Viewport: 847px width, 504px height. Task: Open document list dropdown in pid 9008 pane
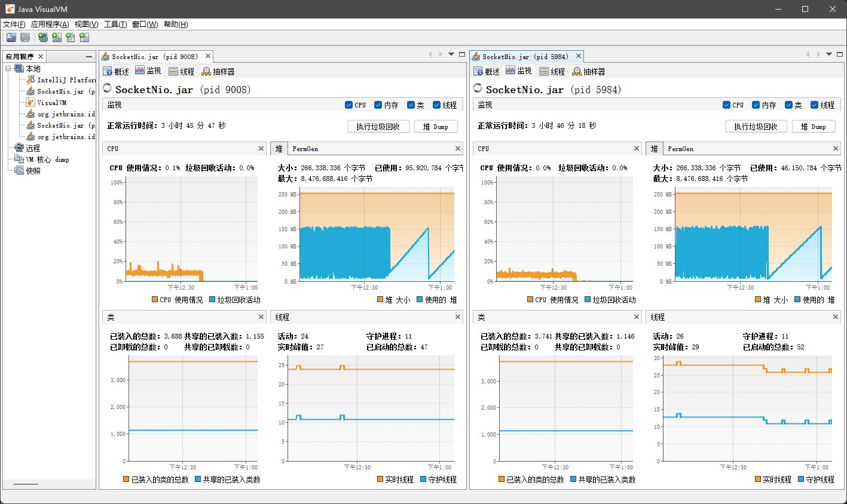pos(451,54)
